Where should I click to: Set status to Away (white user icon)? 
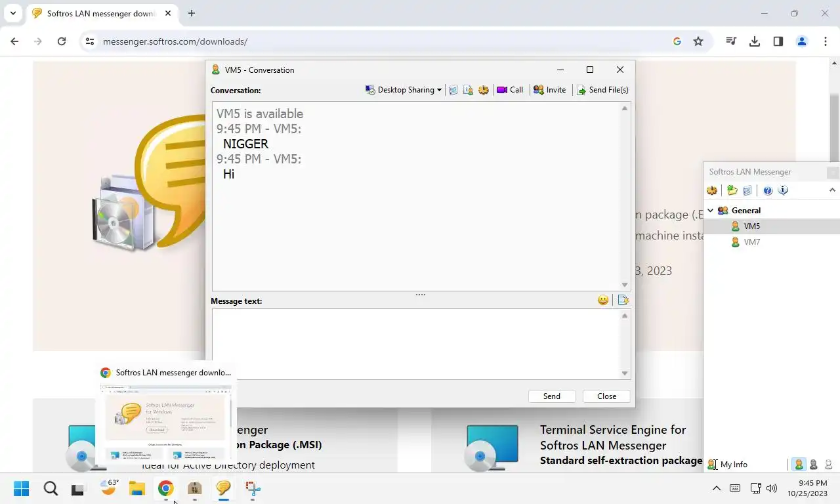tap(828, 465)
